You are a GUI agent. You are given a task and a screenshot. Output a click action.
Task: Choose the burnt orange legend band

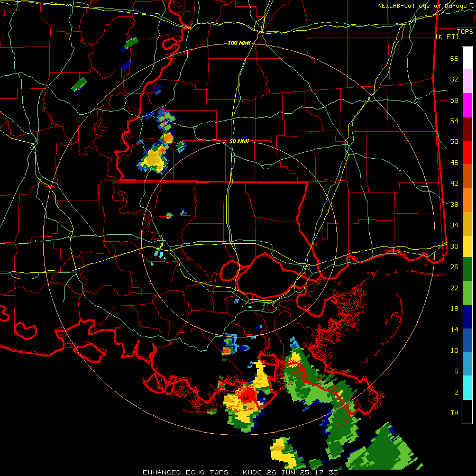click(x=467, y=176)
